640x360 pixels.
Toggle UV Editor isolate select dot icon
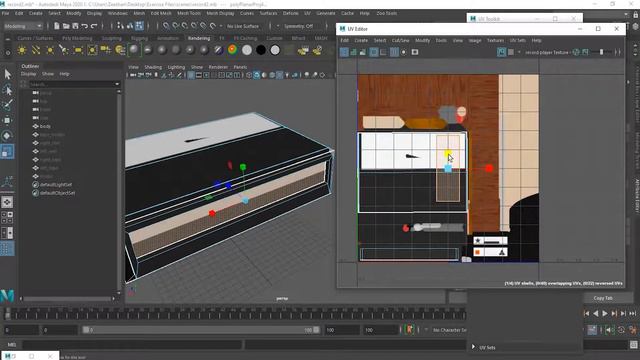[x=404, y=52]
